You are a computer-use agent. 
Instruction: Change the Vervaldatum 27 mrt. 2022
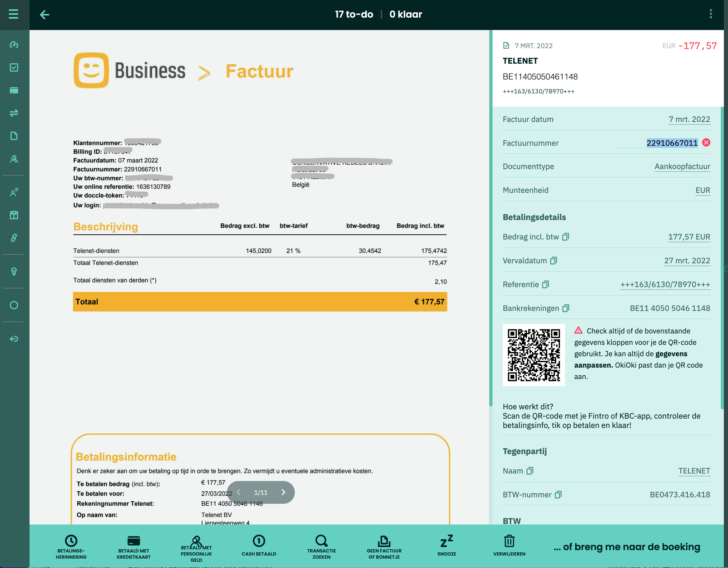pyautogui.click(x=687, y=260)
